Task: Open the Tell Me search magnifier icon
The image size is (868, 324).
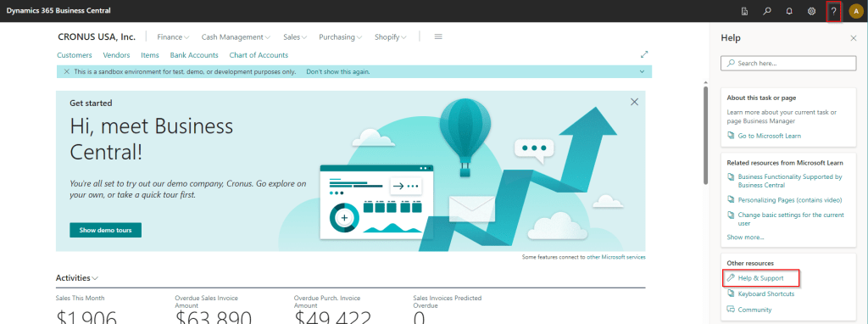Action: tap(767, 11)
